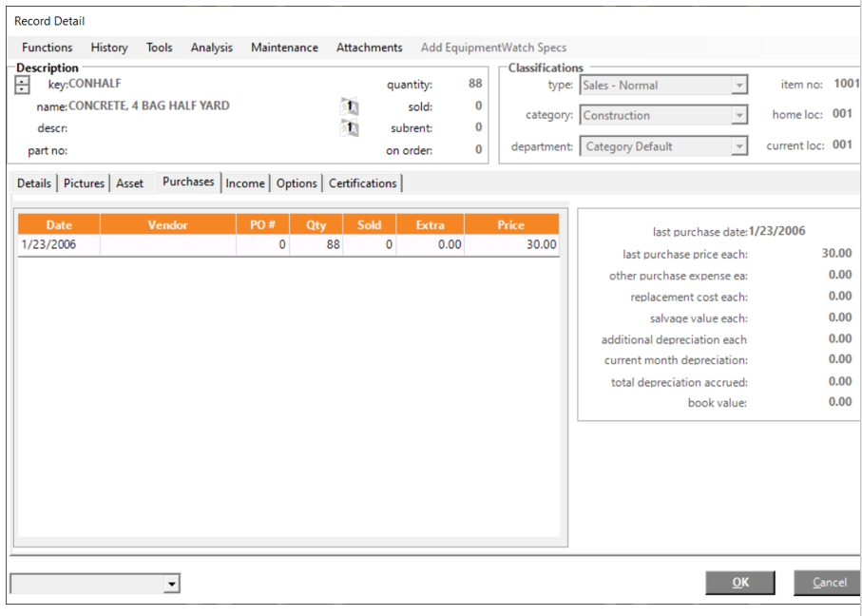Expand the category dropdown set to Construction
Image resolution: width=862 pixels, height=616 pixels.
(x=739, y=116)
